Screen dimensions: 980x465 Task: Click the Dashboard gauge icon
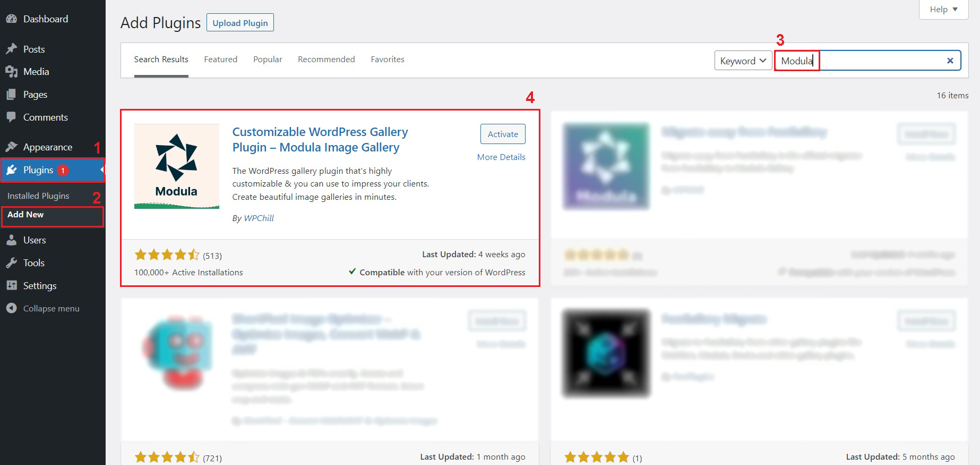tap(12, 19)
